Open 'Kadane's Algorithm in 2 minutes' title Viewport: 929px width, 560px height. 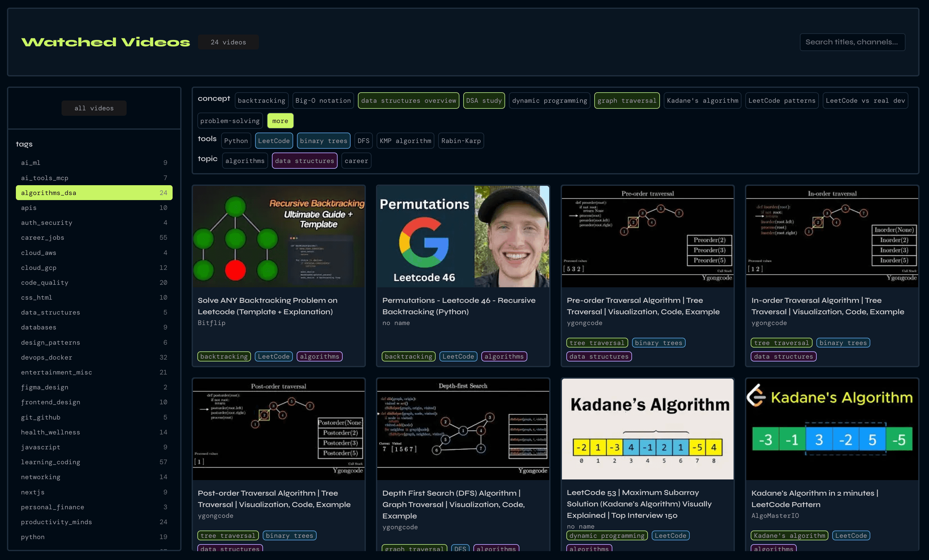[x=814, y=498]
